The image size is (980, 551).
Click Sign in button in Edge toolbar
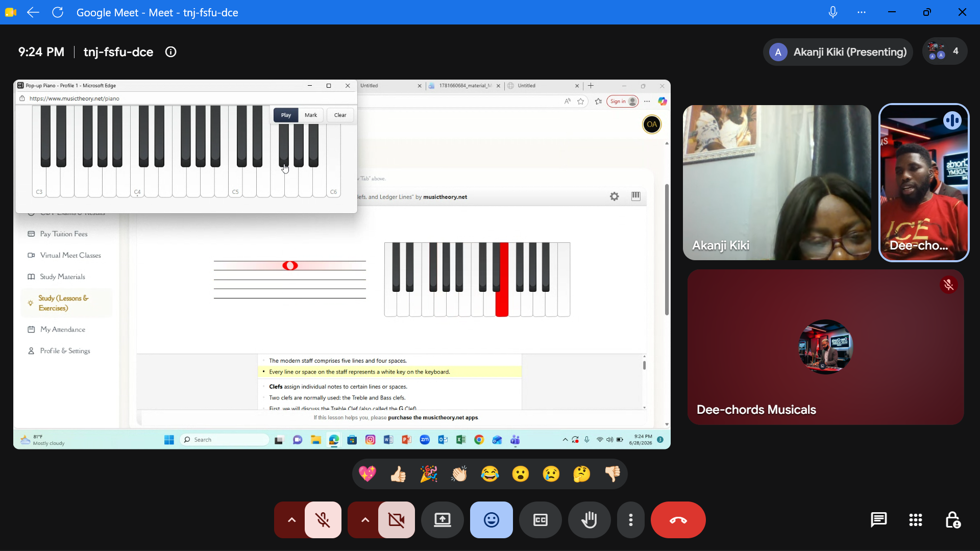pyautogui.click(x=622, y=102)
